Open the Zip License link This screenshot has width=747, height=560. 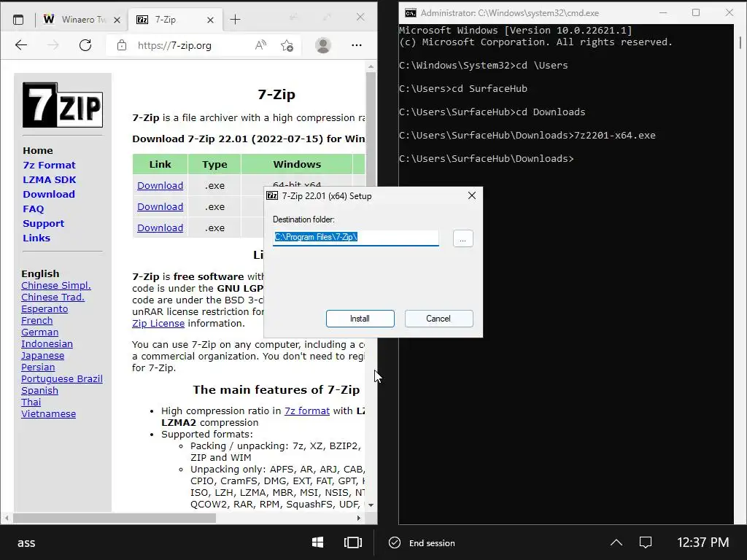point(158,323)
